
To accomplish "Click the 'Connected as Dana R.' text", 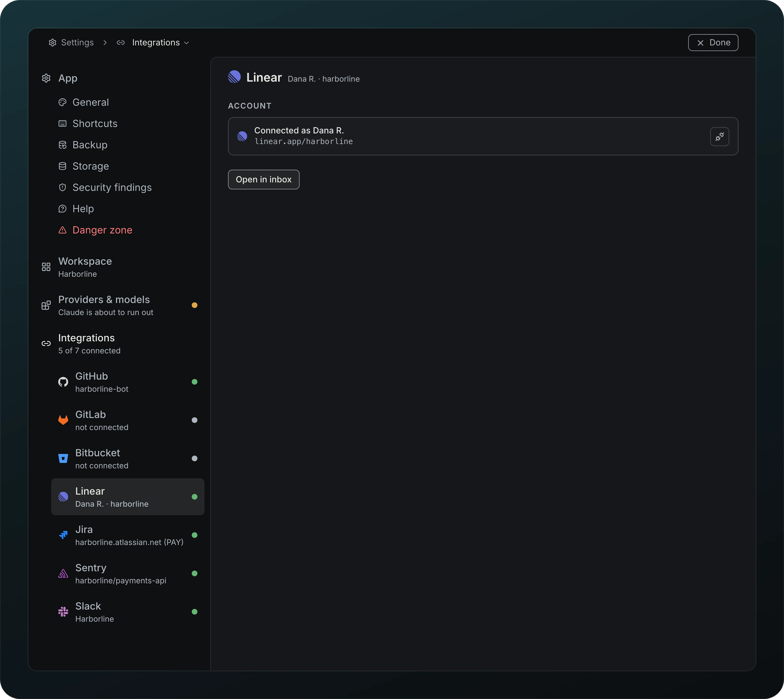I will (x=299, y=131).
